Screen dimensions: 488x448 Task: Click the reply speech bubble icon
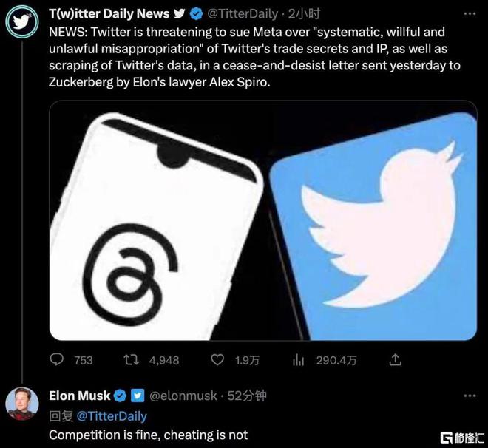point(57,359)
